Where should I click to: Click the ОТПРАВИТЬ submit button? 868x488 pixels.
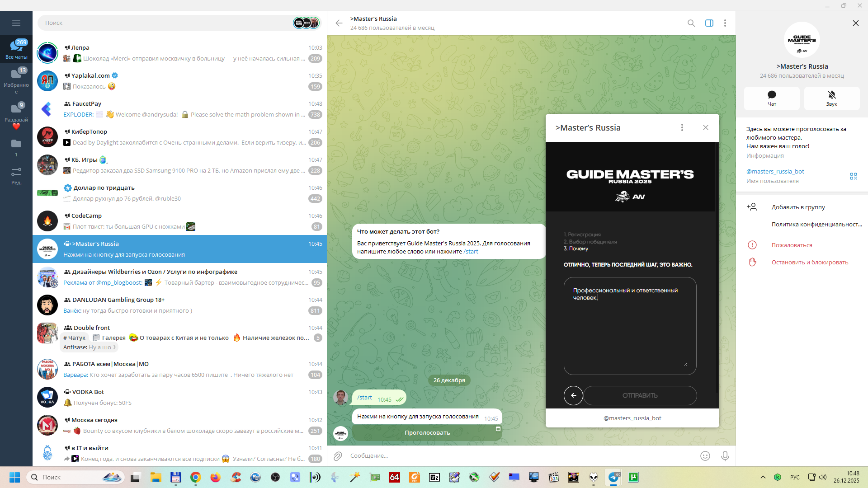pos(640,395)
